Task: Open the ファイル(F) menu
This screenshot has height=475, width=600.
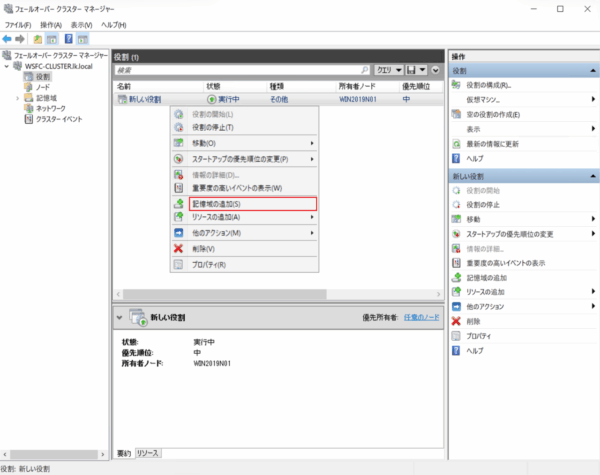Action: (x=18, y=25)
